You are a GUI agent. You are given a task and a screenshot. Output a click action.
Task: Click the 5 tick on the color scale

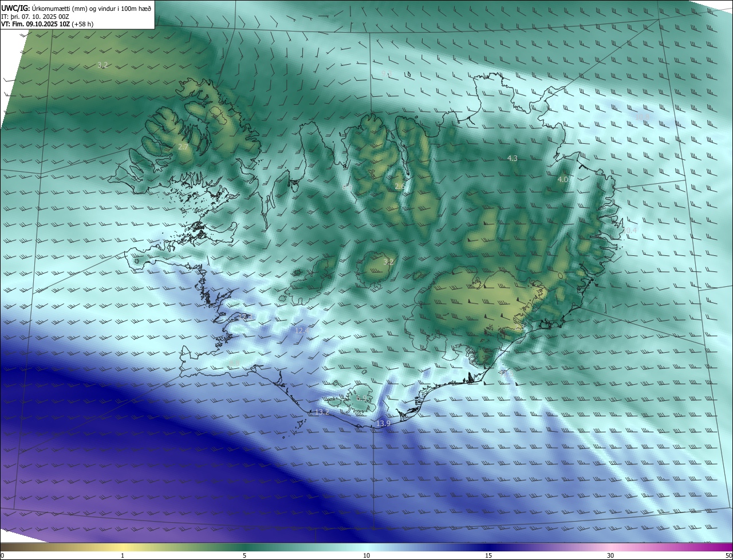click(x=245, y=556)
